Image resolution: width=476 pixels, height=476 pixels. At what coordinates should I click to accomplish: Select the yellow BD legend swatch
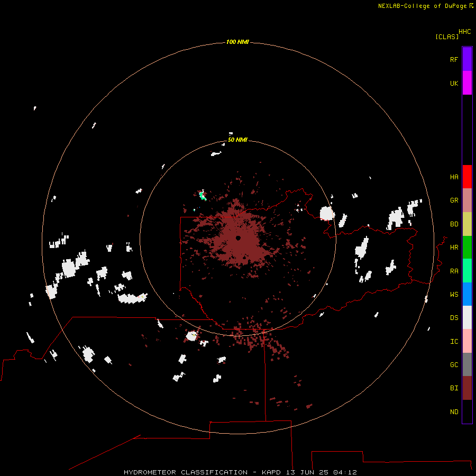click(467, 224)
